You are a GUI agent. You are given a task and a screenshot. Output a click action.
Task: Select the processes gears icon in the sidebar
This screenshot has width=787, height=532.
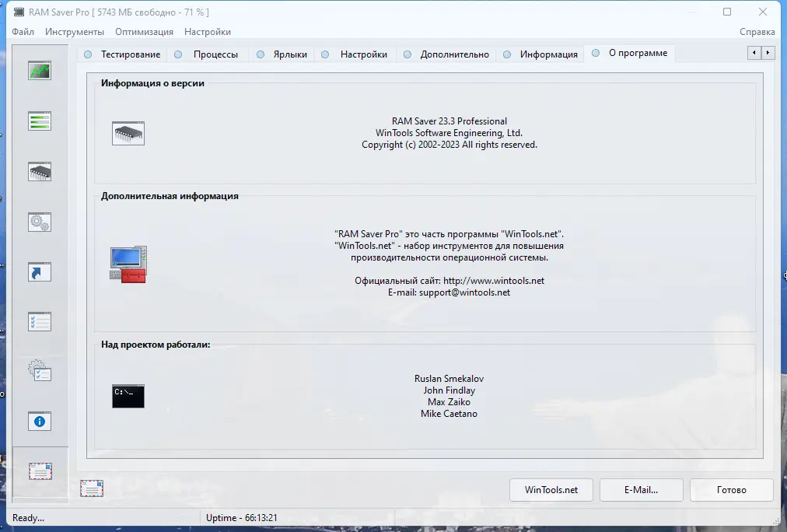click(x=39, y=222)
